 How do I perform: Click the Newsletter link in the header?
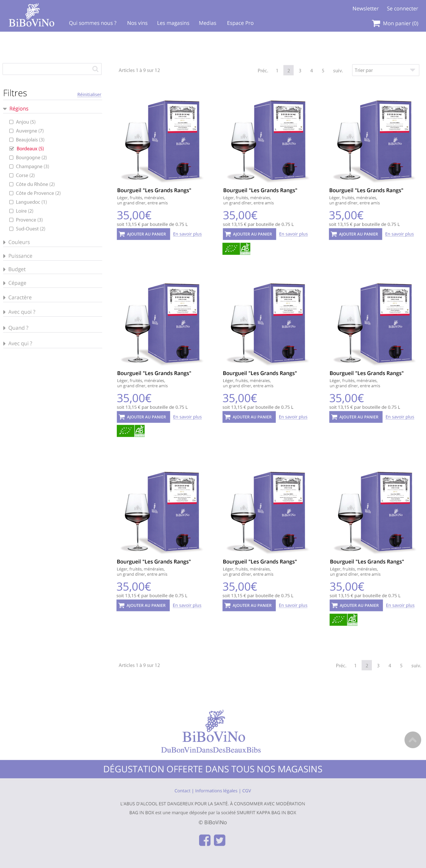366,9
